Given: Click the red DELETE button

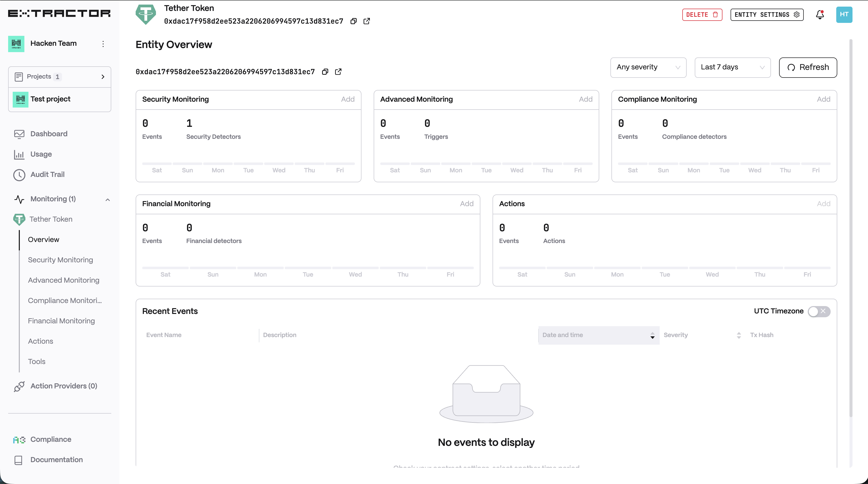Looking at the screenshot, I should pyautogui.click(x=702, y=14).
